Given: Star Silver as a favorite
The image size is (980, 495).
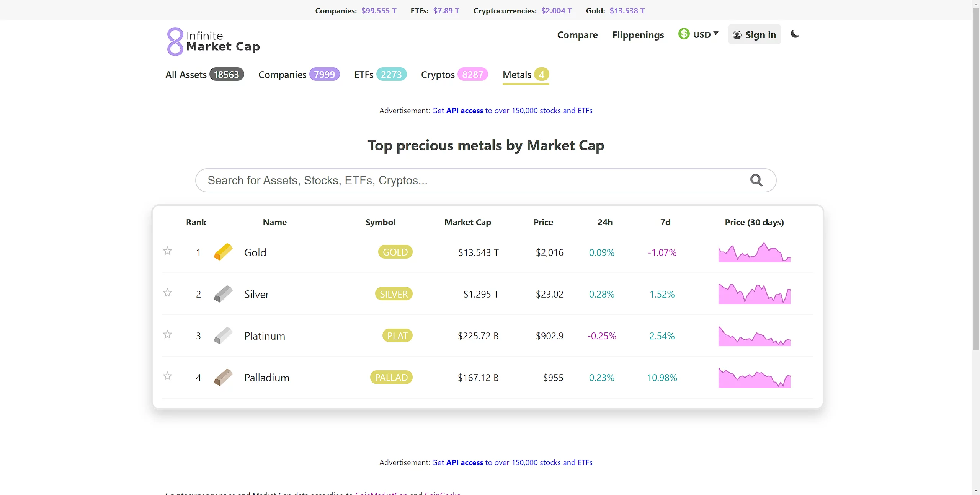Looking at the screenshot, I should tap(167, 293).
